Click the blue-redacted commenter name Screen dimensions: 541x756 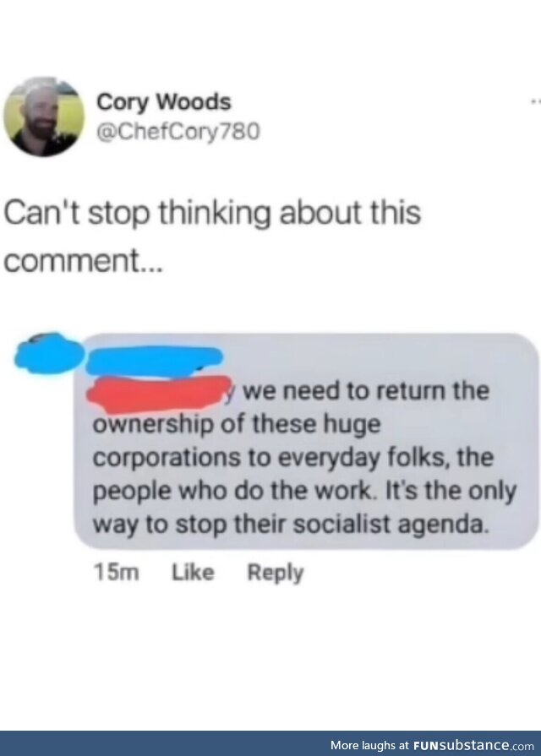154,360
